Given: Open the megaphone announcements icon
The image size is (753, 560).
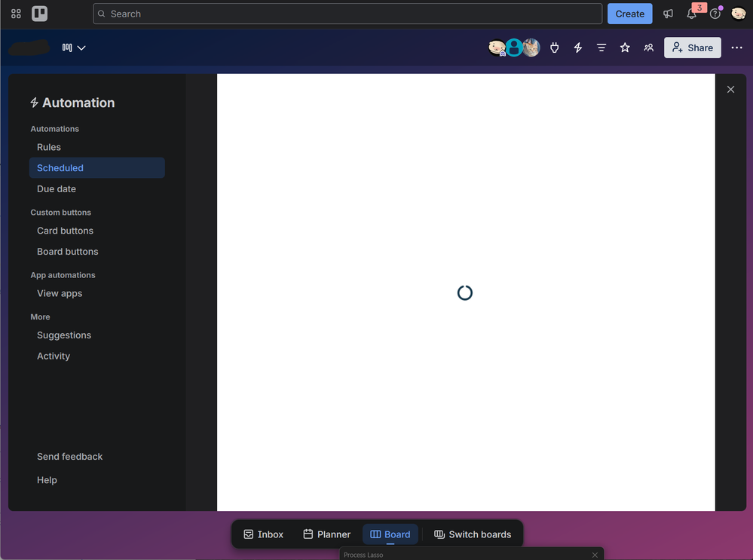Looking at the screenshot, I should click(668, 14).
